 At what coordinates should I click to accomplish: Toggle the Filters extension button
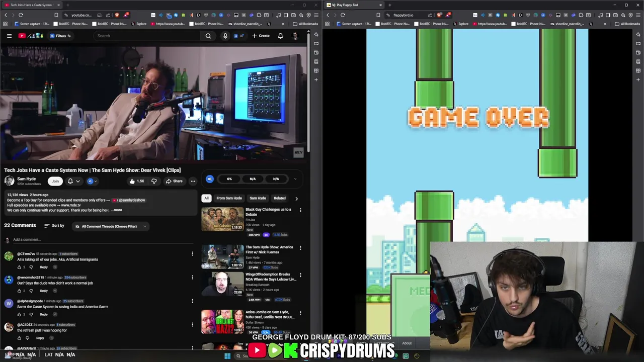pos(60,36)
